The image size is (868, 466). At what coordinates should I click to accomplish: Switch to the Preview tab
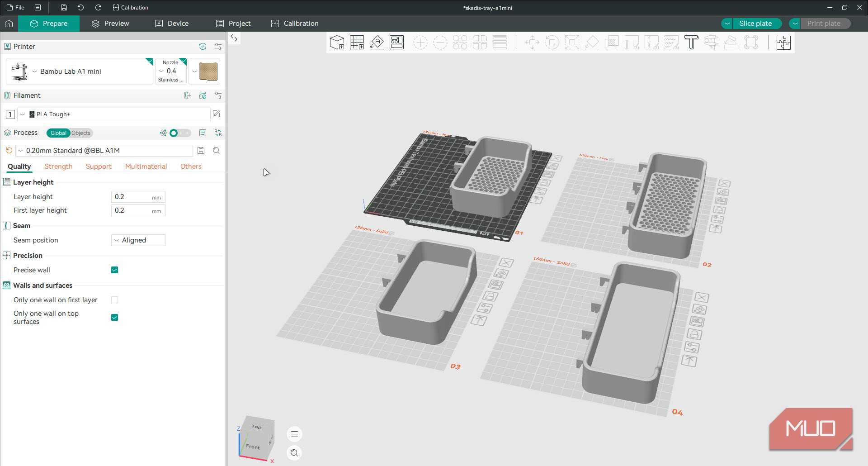pos(110,24)
